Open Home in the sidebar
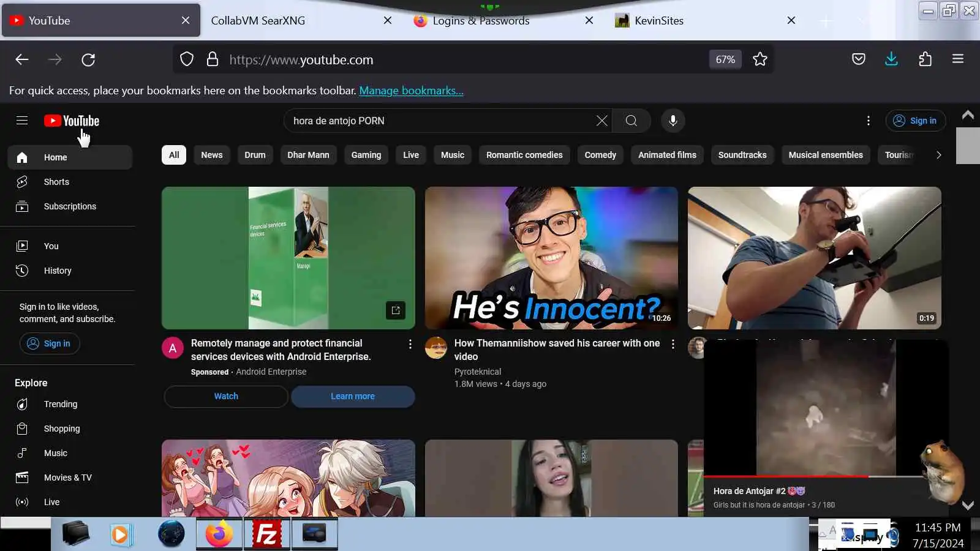This screenshot has height=551, width=980. (70, 157)
